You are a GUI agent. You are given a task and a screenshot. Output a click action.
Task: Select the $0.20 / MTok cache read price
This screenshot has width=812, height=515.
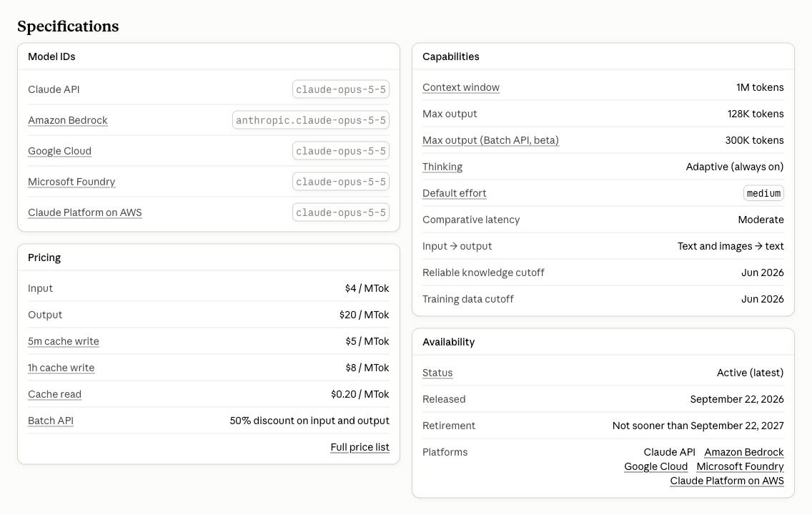(x=360, y=394)
